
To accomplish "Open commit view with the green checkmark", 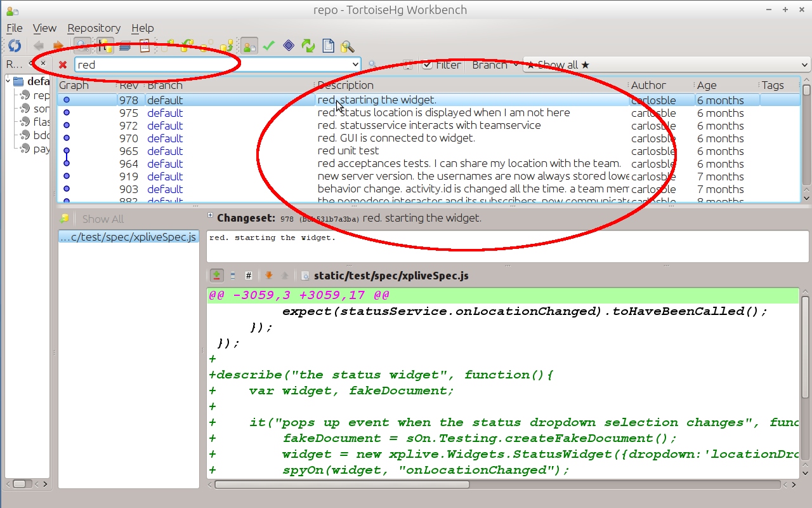I will click(x=269, y=46).
